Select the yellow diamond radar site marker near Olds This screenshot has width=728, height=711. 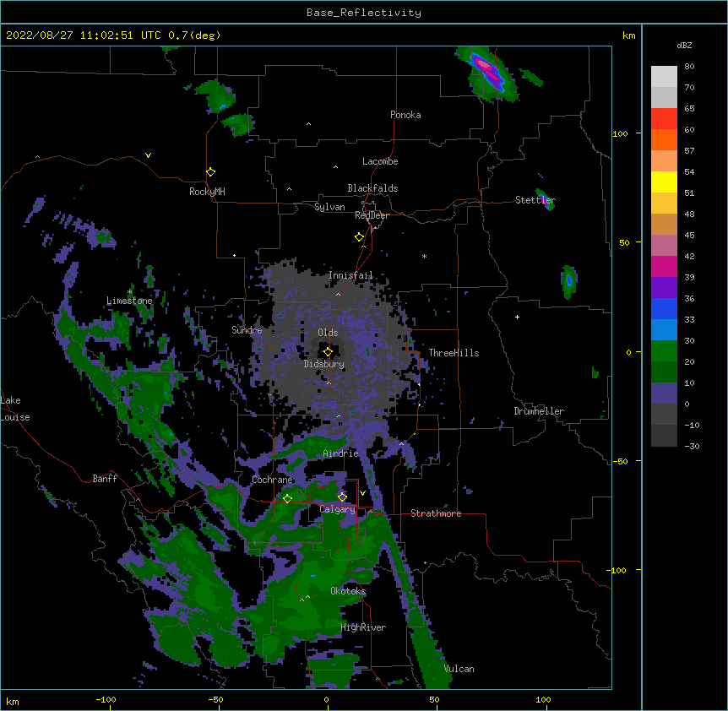coord(329,352)
